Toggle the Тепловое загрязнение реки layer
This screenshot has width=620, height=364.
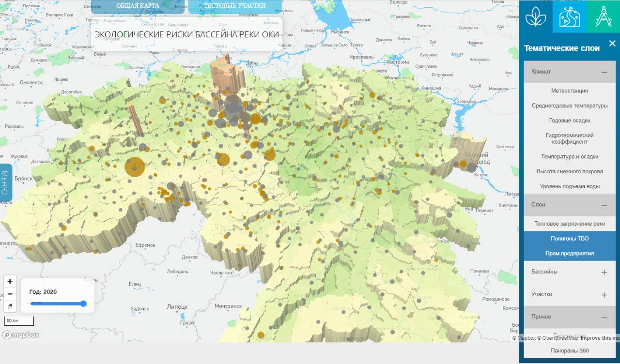(x=570, y=224)
